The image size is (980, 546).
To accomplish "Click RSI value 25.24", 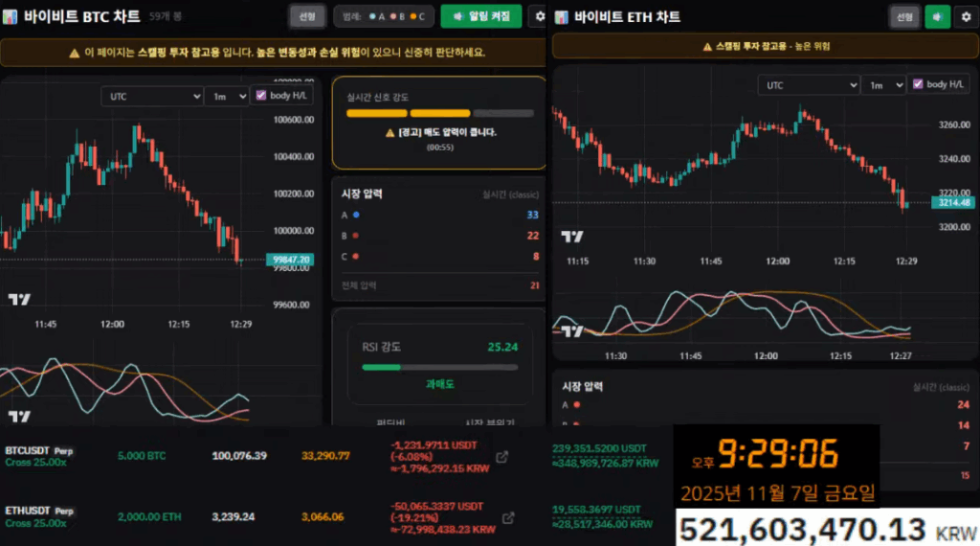I will (x=502, y=347).
